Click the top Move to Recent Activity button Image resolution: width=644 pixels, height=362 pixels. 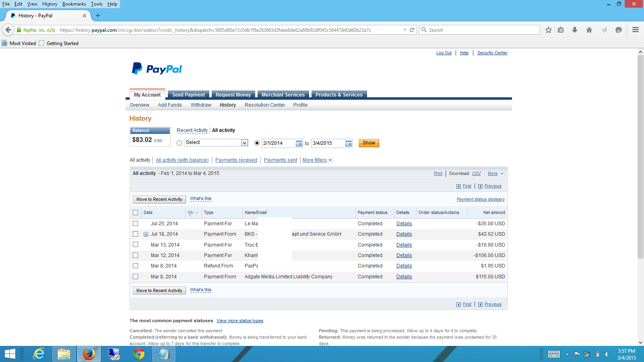[159, 200]
